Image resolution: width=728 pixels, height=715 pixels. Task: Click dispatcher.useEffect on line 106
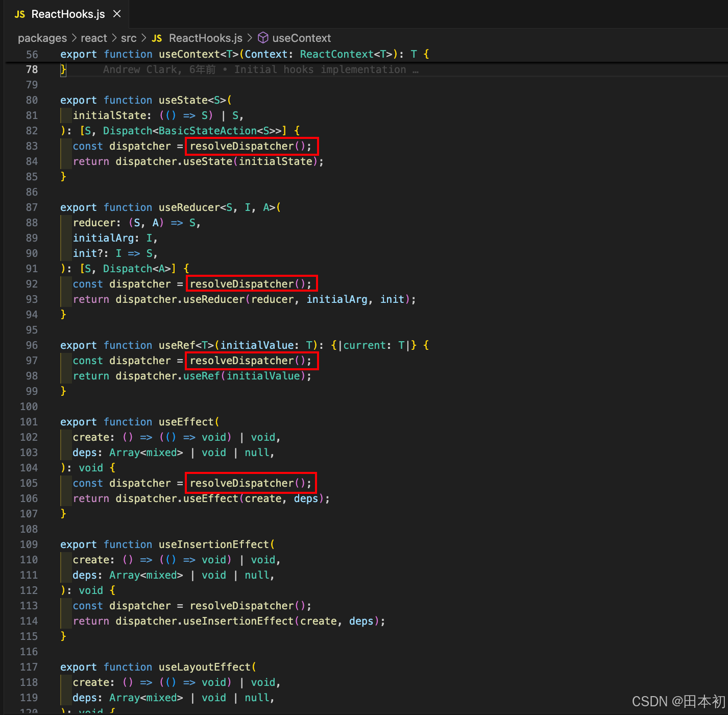[177, 498]
